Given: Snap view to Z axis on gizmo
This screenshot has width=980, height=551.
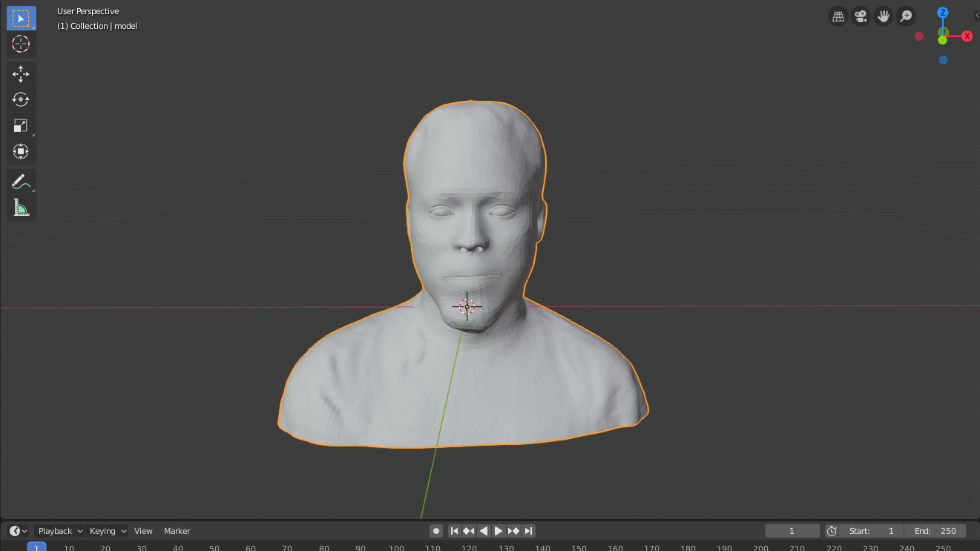Looking at the screenshot, I should [x=943, y=13].
